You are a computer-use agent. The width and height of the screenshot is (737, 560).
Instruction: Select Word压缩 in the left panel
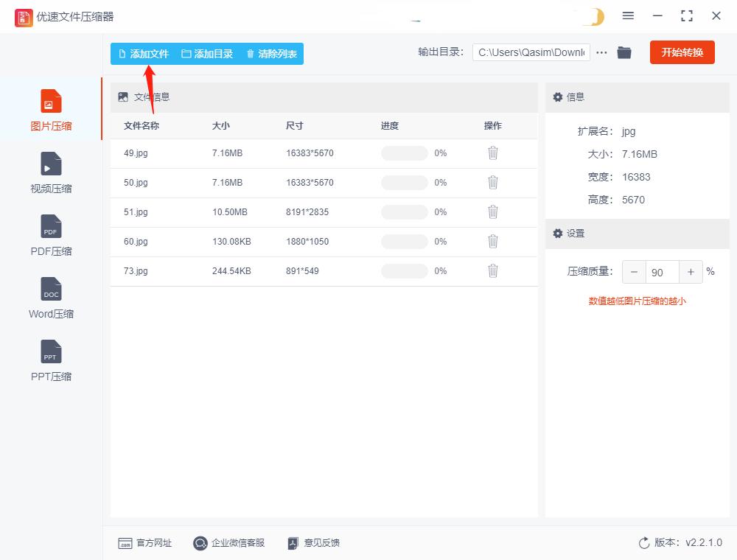click(x=50, y=298)
